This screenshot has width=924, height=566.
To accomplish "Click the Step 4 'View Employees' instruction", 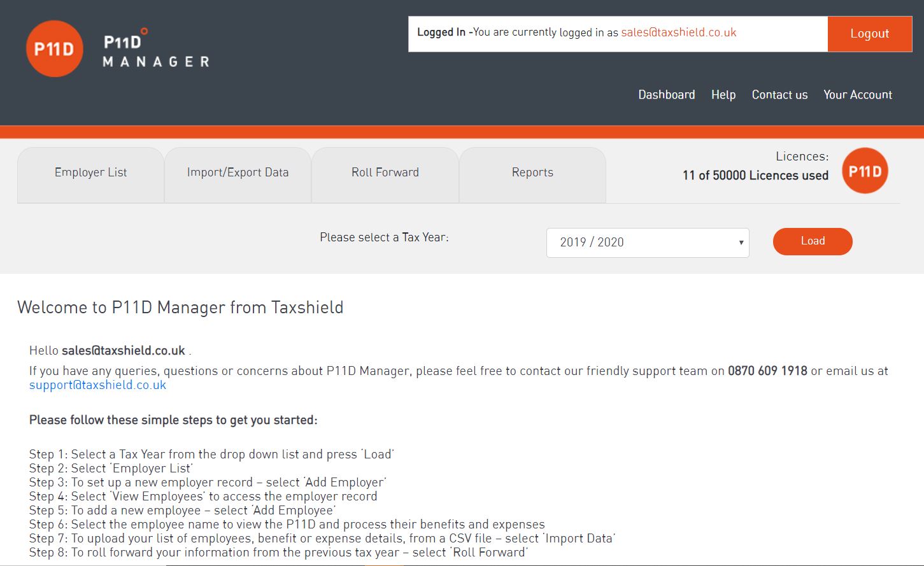I will [x=203, y=496].
